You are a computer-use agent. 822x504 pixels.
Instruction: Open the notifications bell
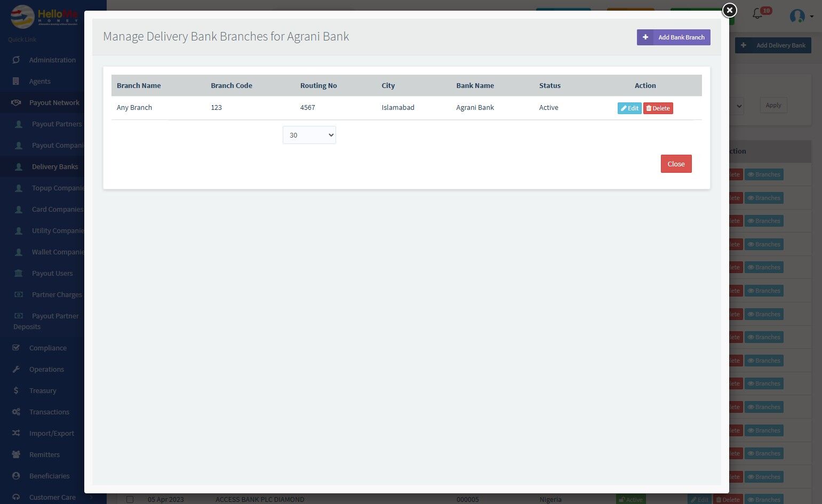757,14
